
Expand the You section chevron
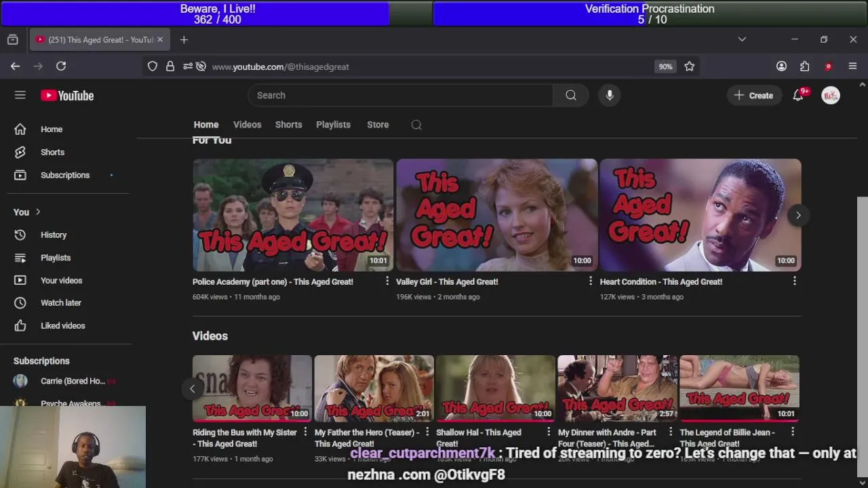(38, 212)
